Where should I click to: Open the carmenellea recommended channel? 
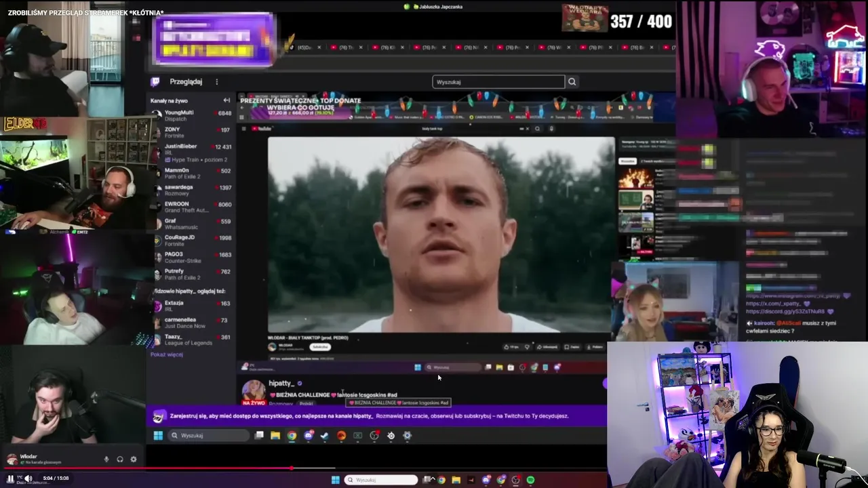click(x=193, y=323)
